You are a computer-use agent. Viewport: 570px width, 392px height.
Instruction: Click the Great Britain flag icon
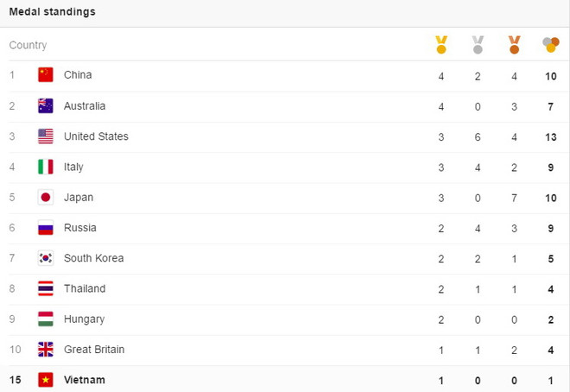point(46,350)
